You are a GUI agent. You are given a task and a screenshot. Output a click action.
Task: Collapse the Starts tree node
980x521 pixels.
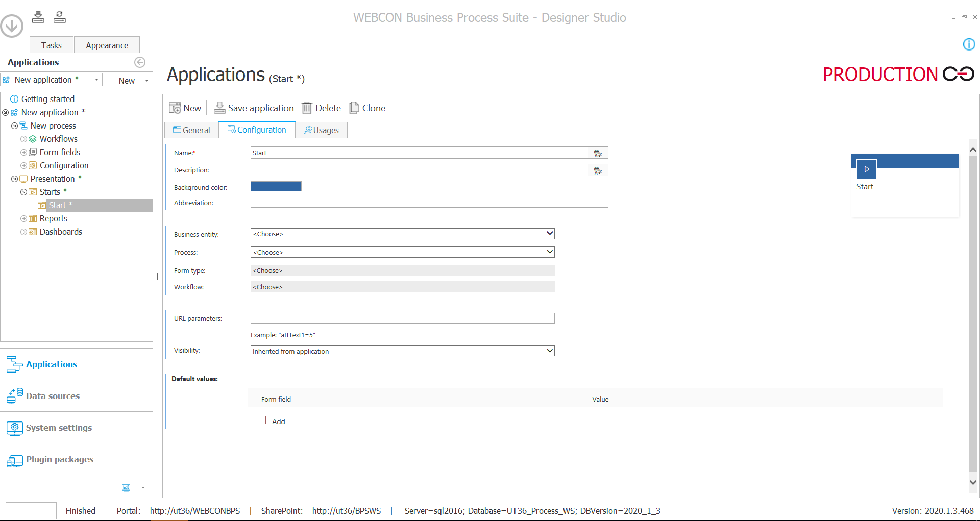[23, 192]
